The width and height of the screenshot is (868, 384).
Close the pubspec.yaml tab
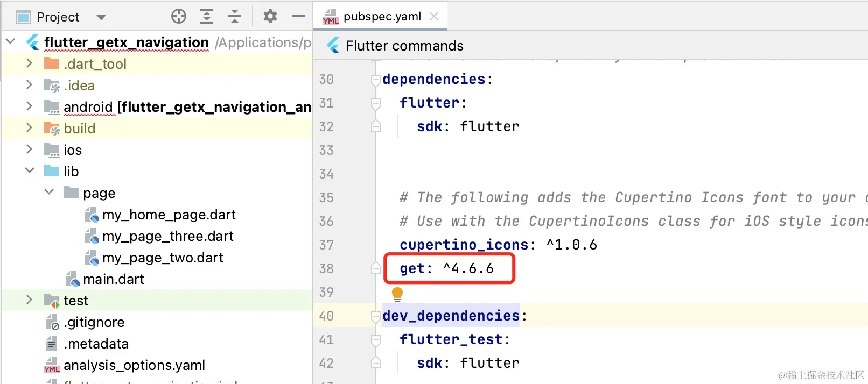point(434,16)
